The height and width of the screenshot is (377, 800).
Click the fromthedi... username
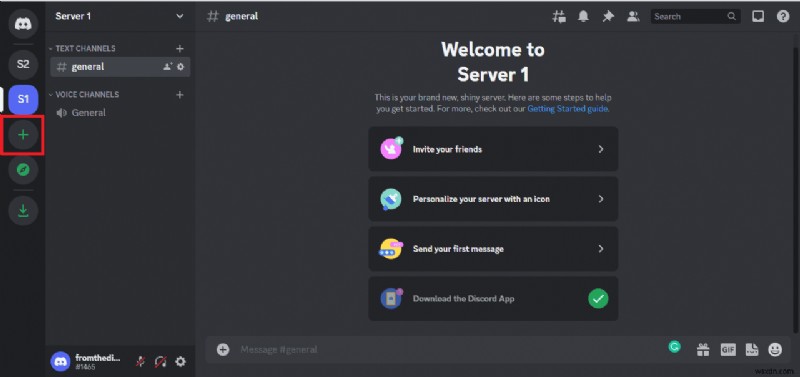pos(98,358)
